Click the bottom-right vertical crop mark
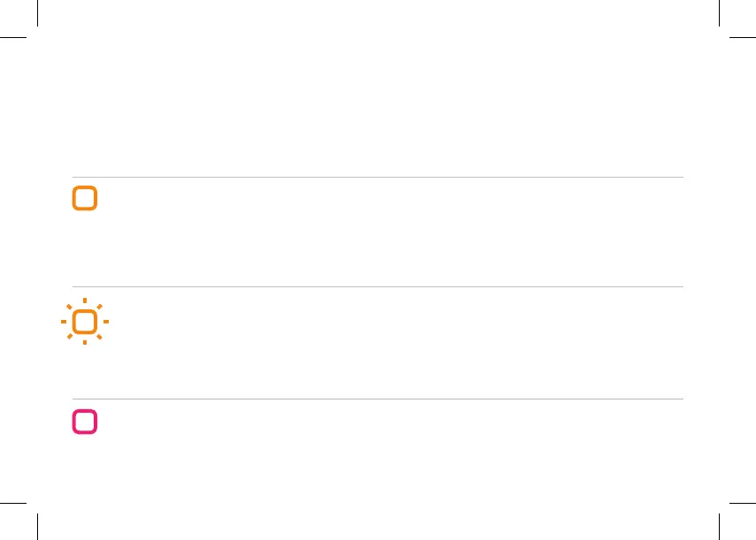Image resolution: width=756 pixels, height=540 pixels. (720, 527)
